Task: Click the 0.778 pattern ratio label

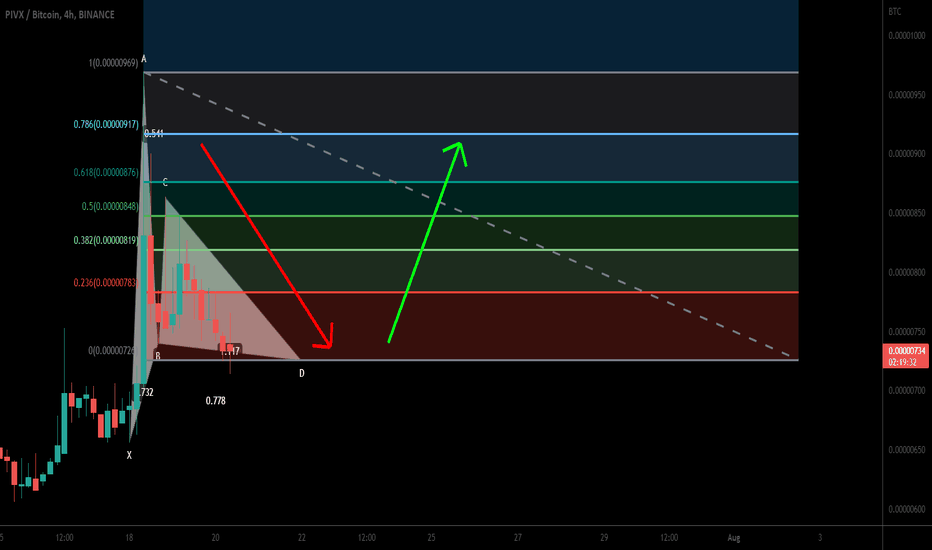Action: click(215, 401)
